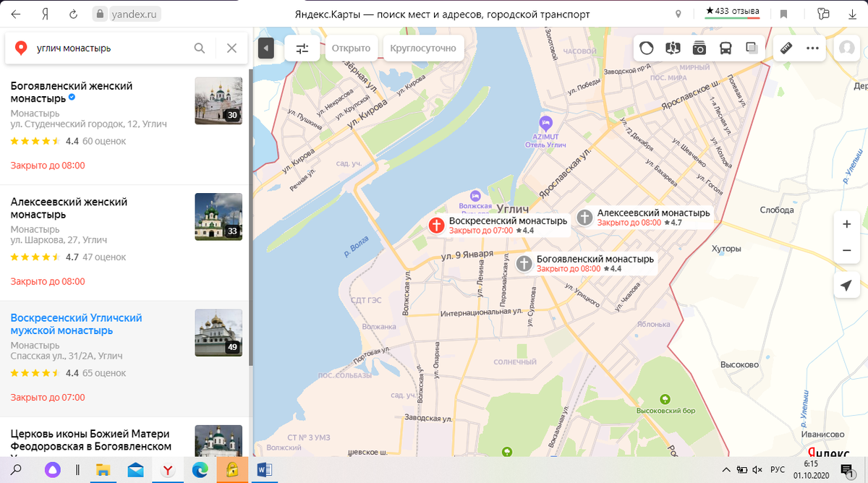
Task: Open File Explorer from taskbar
Action: pos(102,470)
